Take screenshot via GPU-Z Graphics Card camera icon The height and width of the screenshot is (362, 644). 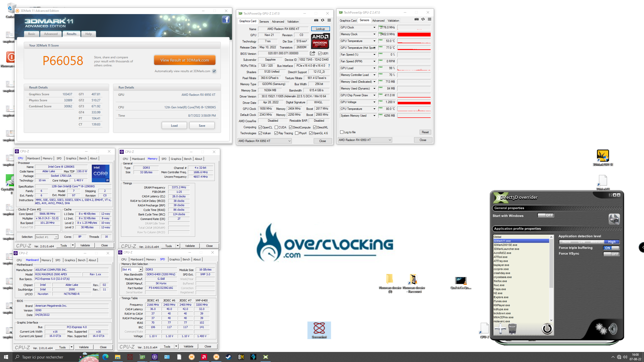316,20
